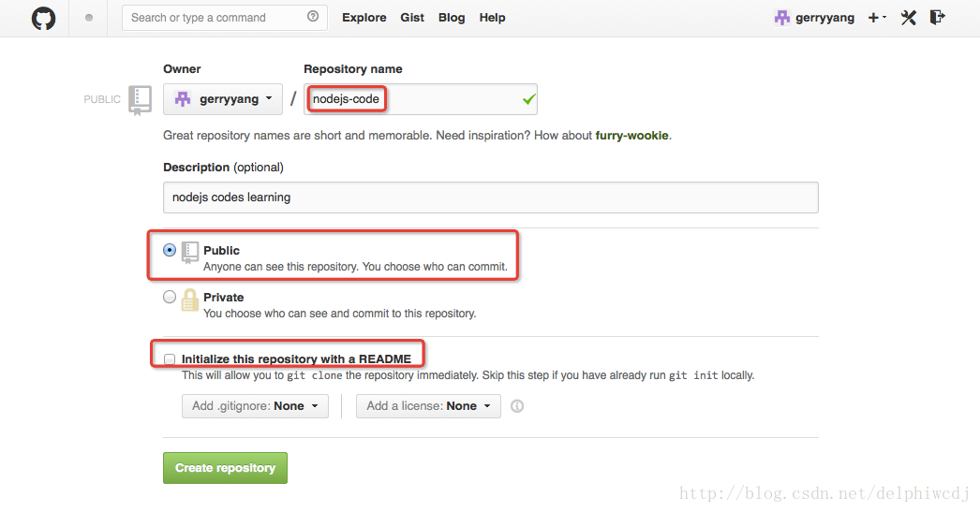Open the Explore menu item
This screenshot has height=512, width=980.
pos(364,18)
